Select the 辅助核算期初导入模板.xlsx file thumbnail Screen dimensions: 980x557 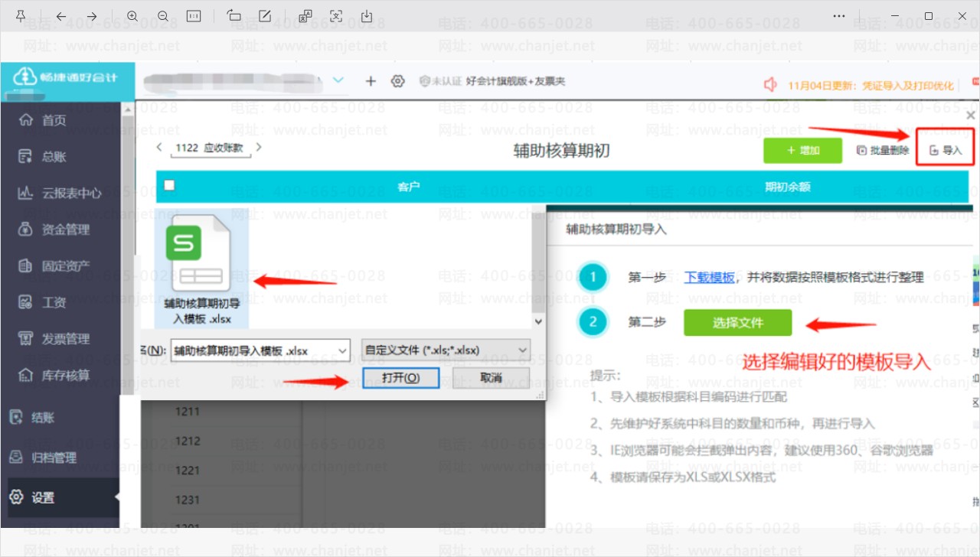click(202, 269)
